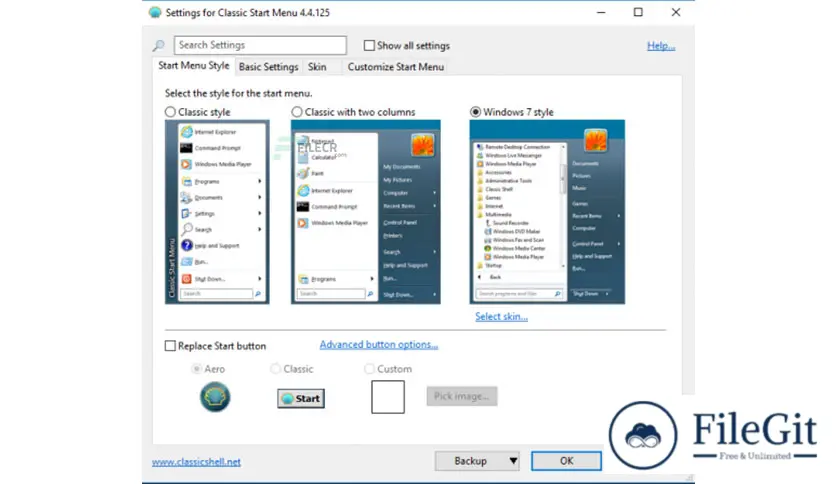Select Classic with two columns style
Viewport: 836px width, 484px height.
297,112
